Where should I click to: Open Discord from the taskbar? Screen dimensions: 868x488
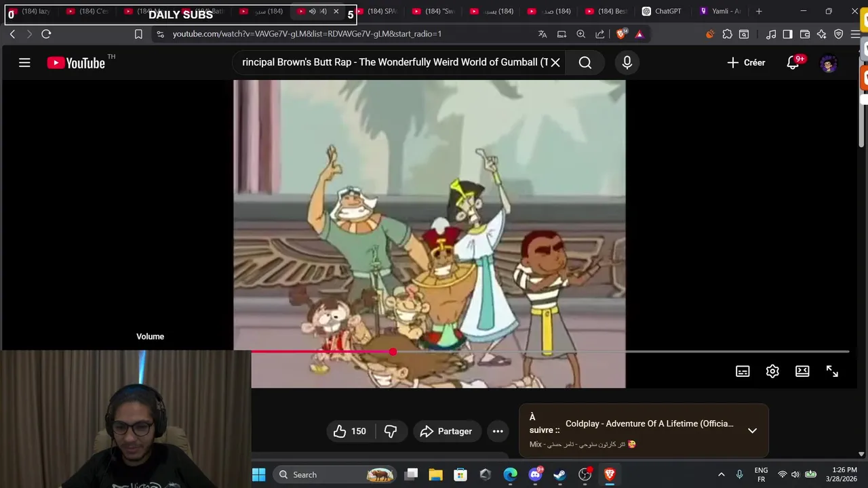pyautogui.click(x=535, y=474)
